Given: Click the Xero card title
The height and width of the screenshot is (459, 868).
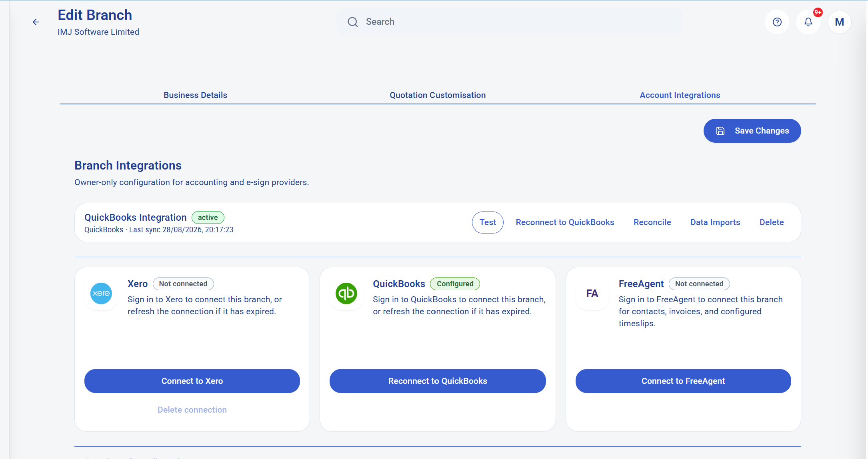Looking at the screenshot, I should pyautogui.click(x=138, y=284).
